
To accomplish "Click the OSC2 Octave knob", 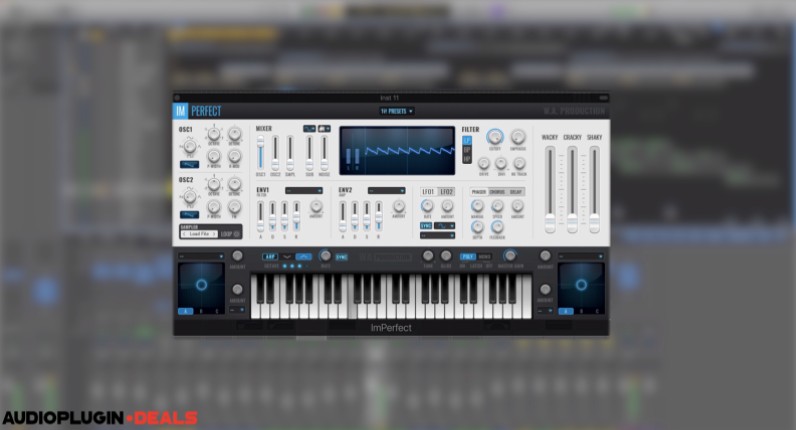I will coord(214,184).
